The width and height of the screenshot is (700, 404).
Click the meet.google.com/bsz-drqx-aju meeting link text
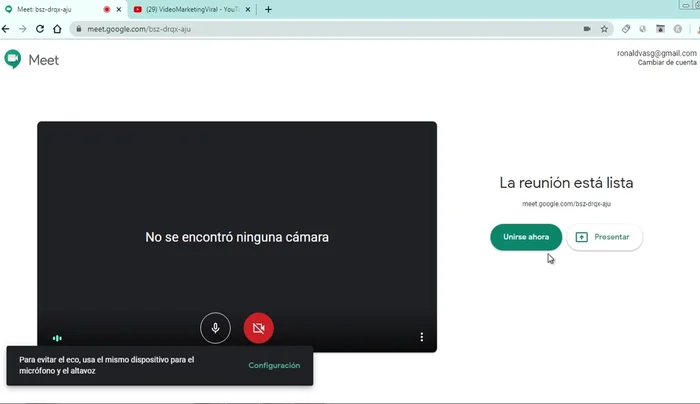pyautogui.click(x=567, y=204)
